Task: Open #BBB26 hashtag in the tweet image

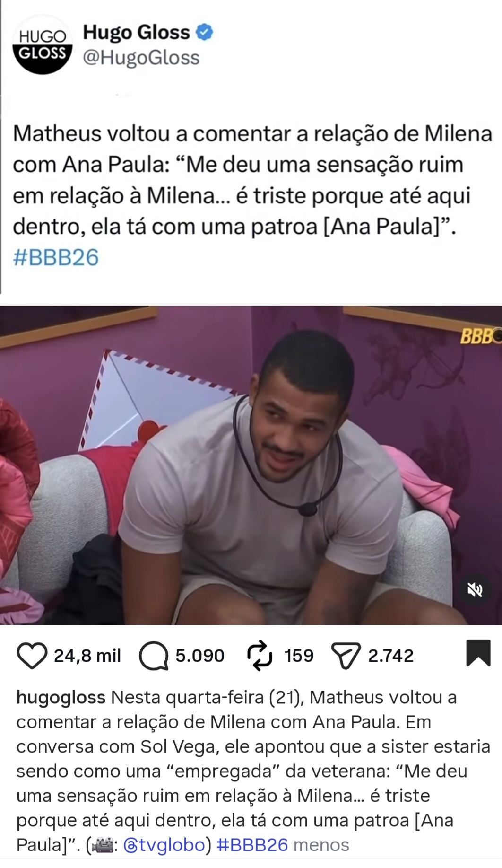Action: tap(56, 258)
